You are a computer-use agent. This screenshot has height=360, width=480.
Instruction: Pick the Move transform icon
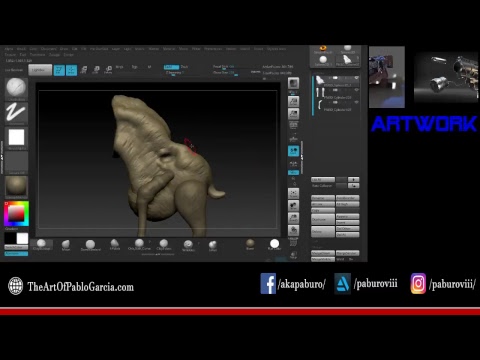click(84, 70)
